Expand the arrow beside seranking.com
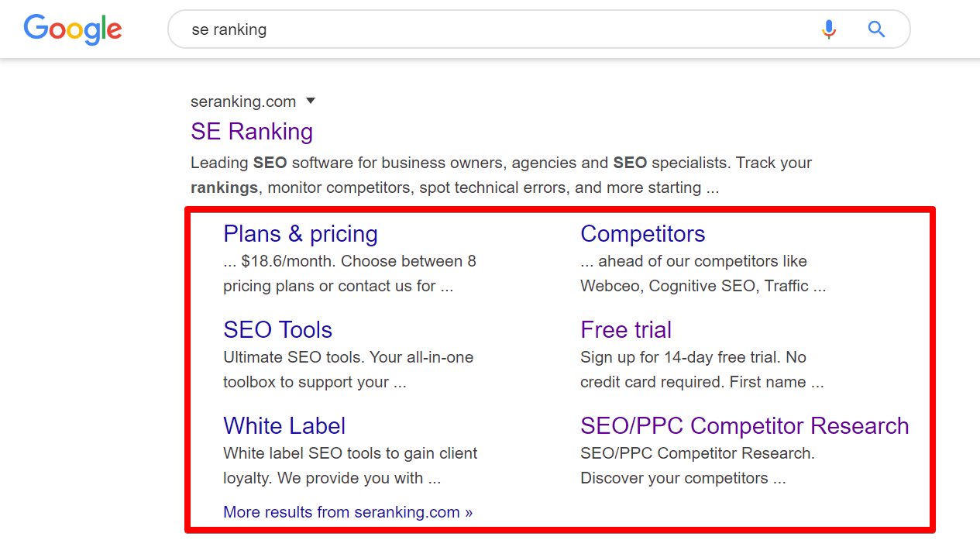The image size is (980, 540). (311, 101)
